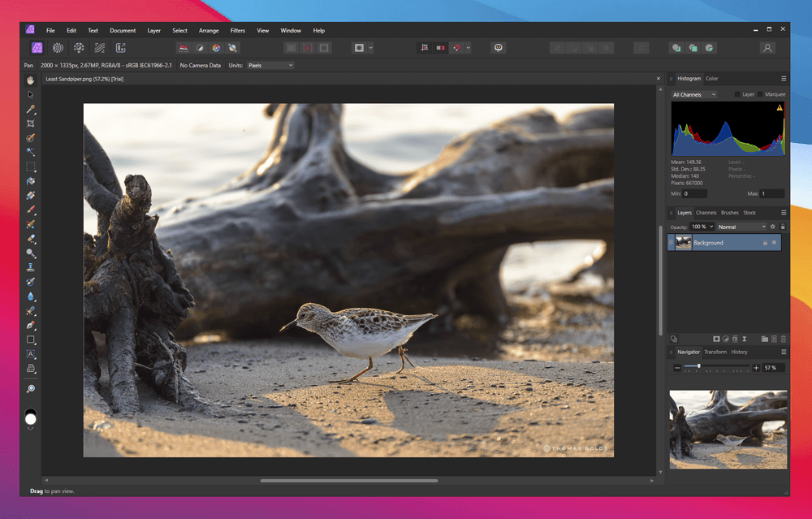The width and height of the screenshot is (812, 519).
Task: Pick the Clone Stamp tool
Action: pos(31,267)
